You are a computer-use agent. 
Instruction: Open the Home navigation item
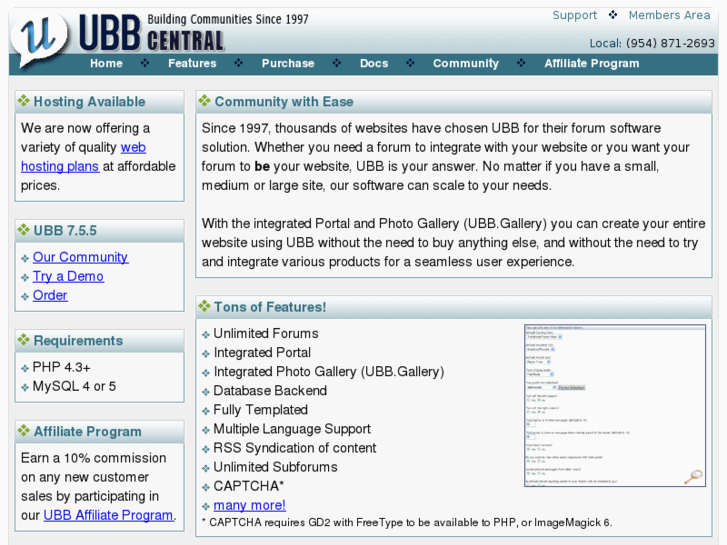tap(106, 64)
